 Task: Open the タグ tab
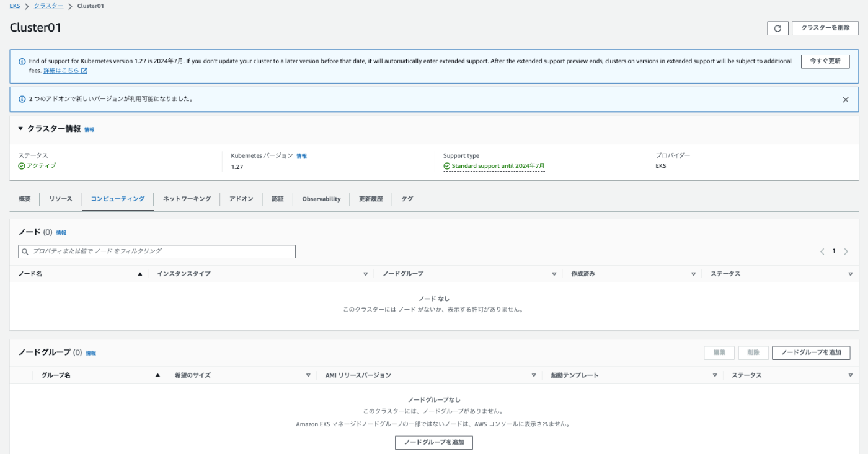[407, 199]
